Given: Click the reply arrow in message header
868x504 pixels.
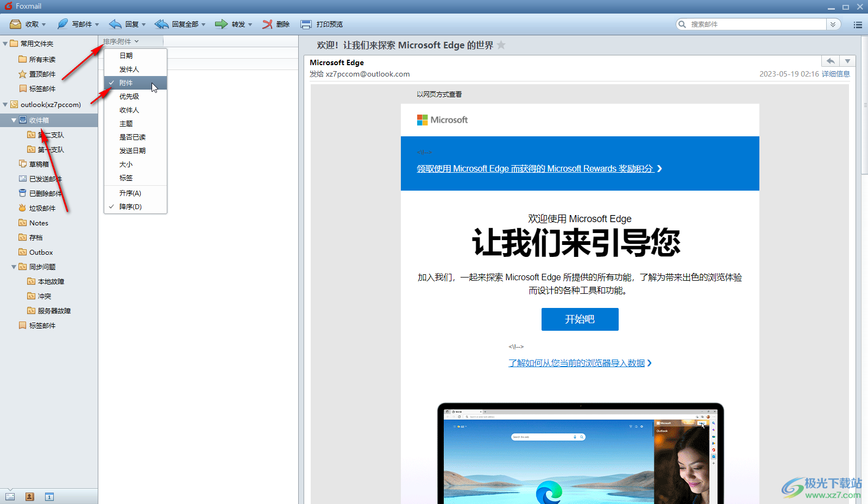Looking at the screenshot, I should click(830, 61).
